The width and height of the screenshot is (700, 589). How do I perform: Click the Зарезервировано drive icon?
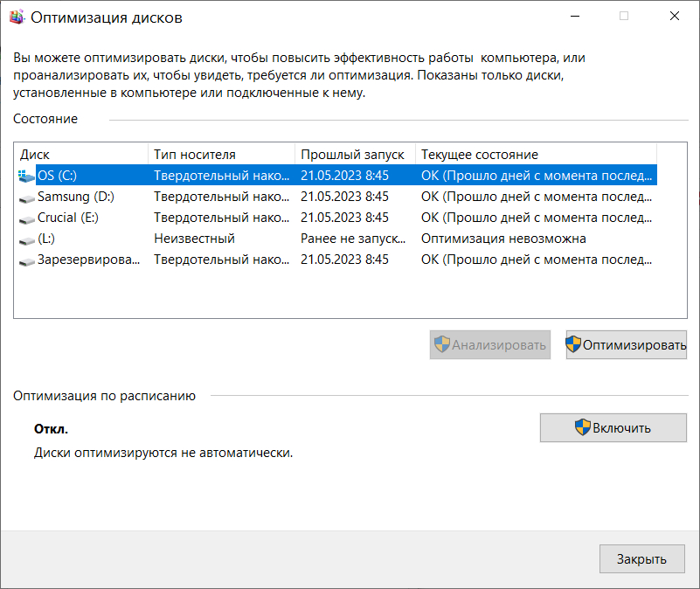point(26,260)
